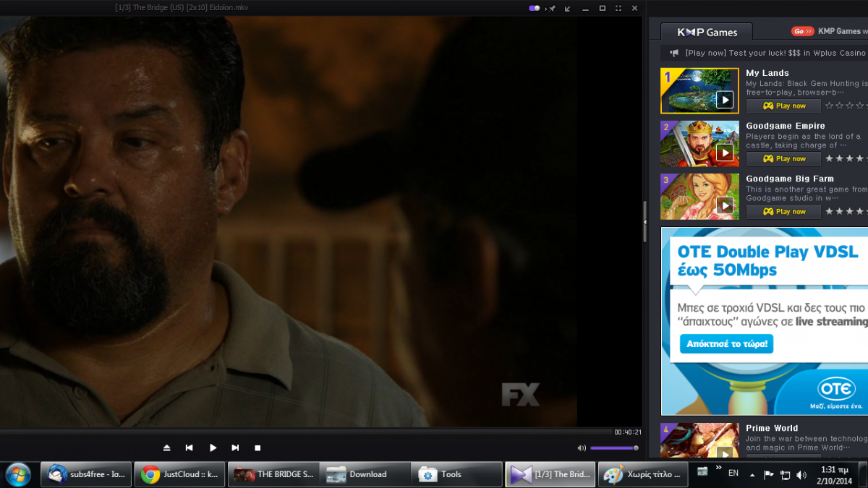Image resolution: width=868 pixels, height=488 pixels.
Task: Switch to the KMPlayer taskbar item
Action: pos(550,474)
